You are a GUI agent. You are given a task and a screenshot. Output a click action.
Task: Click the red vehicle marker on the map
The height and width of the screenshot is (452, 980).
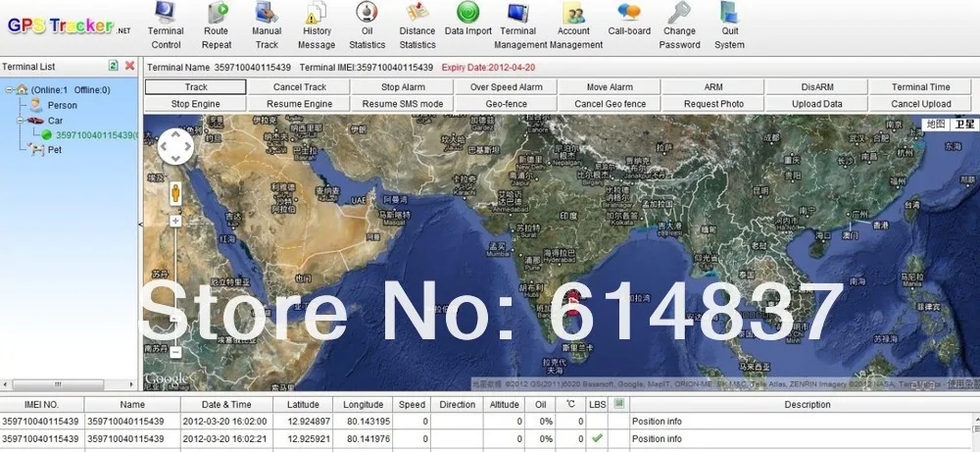[x=573, y=304]
